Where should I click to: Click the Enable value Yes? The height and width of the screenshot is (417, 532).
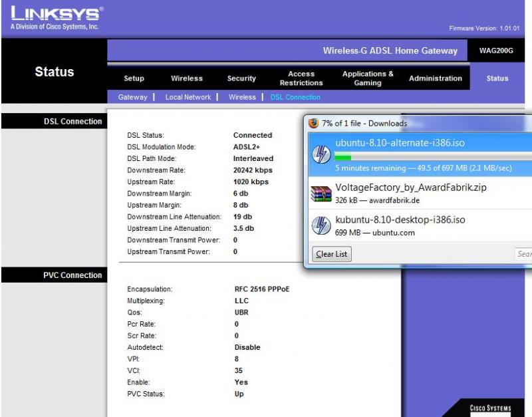(241, 382)
